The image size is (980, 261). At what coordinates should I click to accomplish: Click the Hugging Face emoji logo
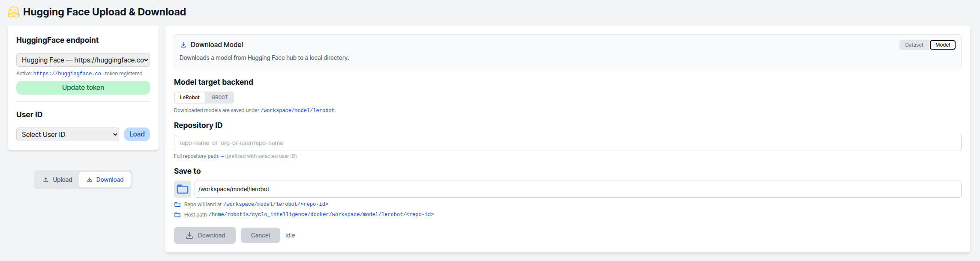pos(14,12)
